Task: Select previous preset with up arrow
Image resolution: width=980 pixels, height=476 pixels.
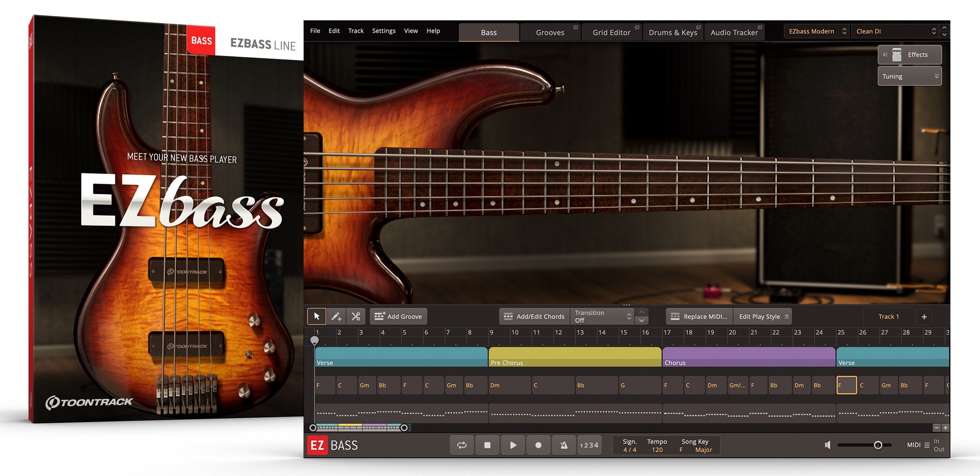Action: [944, 28]
